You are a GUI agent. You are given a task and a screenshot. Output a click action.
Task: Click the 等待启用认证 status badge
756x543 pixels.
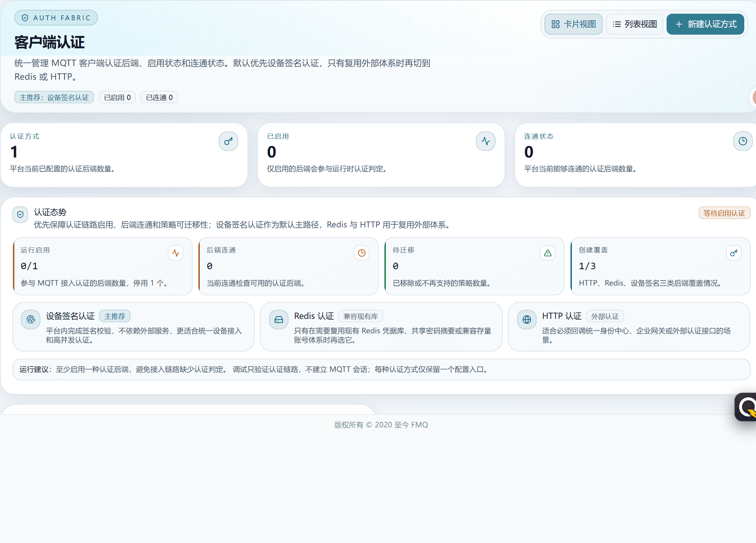click(x=724, y=213)
